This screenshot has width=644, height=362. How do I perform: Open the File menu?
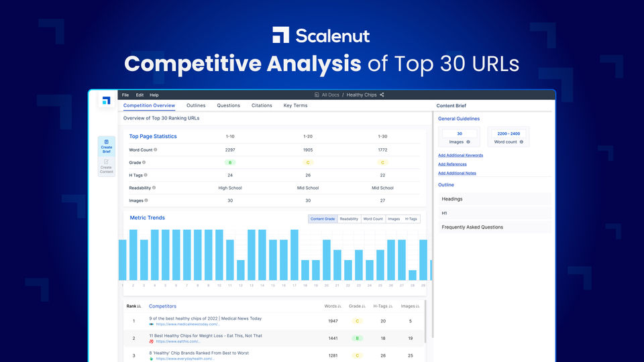[125, 95]
